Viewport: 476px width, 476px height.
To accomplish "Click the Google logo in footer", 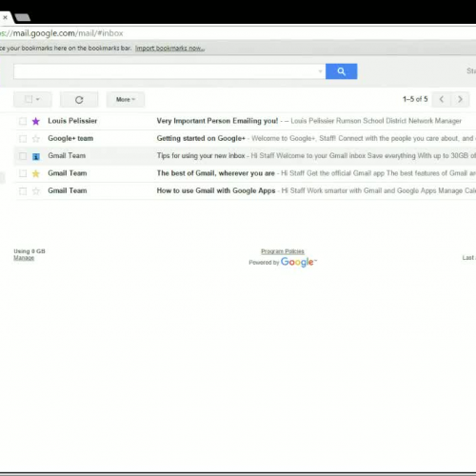I will 298,262.
